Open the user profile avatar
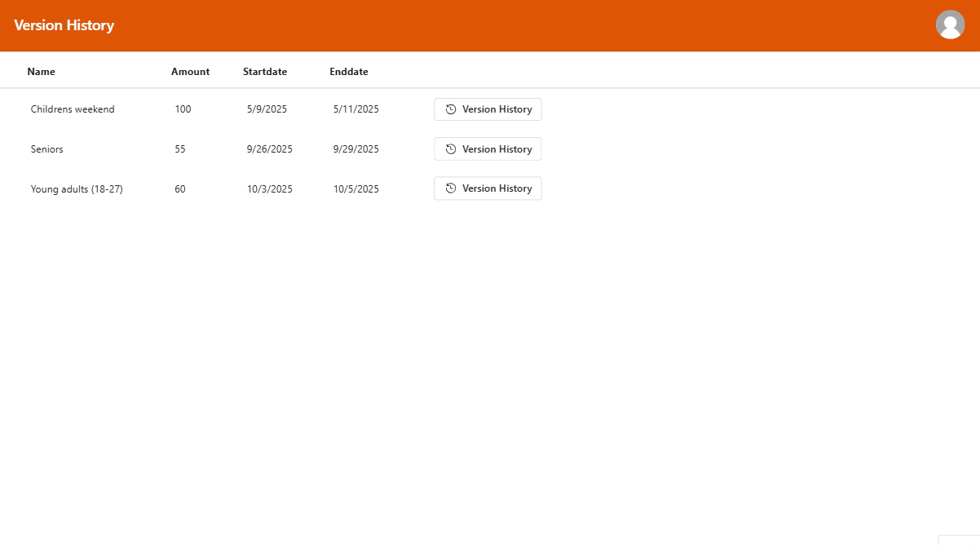The image size is (980, 545). (x=950, y=24)
